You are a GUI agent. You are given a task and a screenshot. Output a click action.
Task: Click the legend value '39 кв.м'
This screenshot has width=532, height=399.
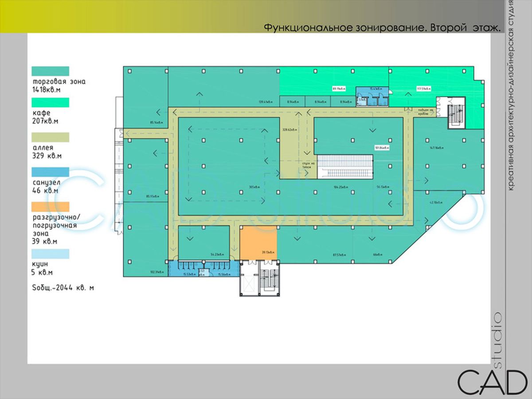click(45, 242)
